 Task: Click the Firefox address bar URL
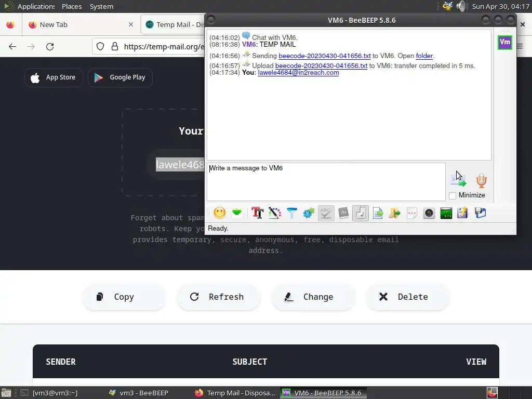[164, 46]
